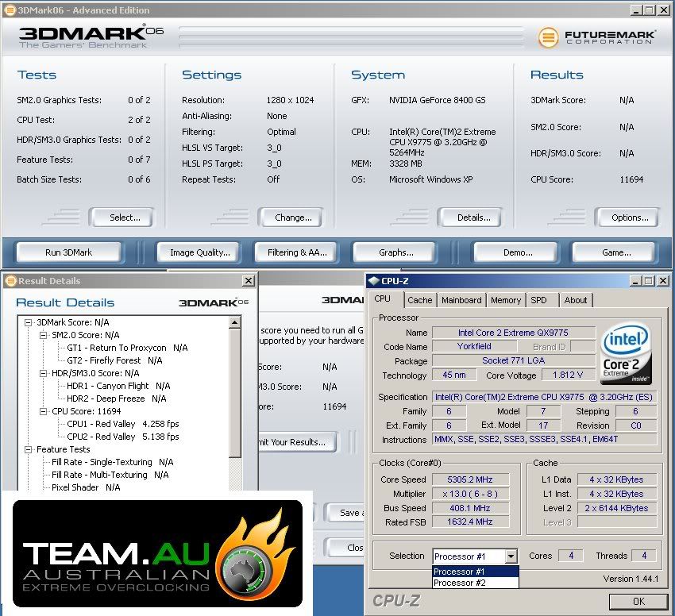Screen dimensions: 675x616
Task: Open the Filtering & AA... tool
Action: tap(297, 252)
